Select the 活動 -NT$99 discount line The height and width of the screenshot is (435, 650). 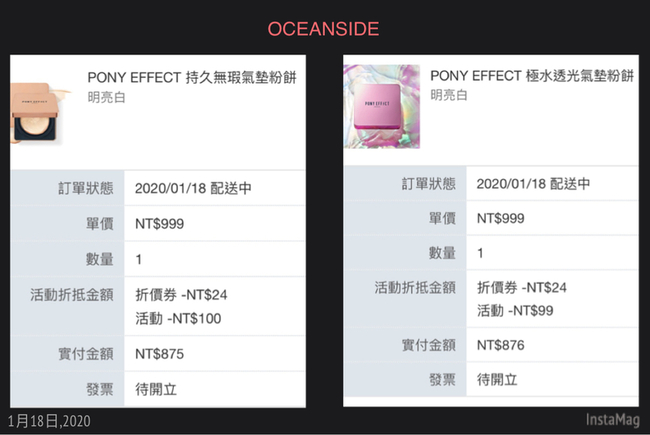coord(515,311)
